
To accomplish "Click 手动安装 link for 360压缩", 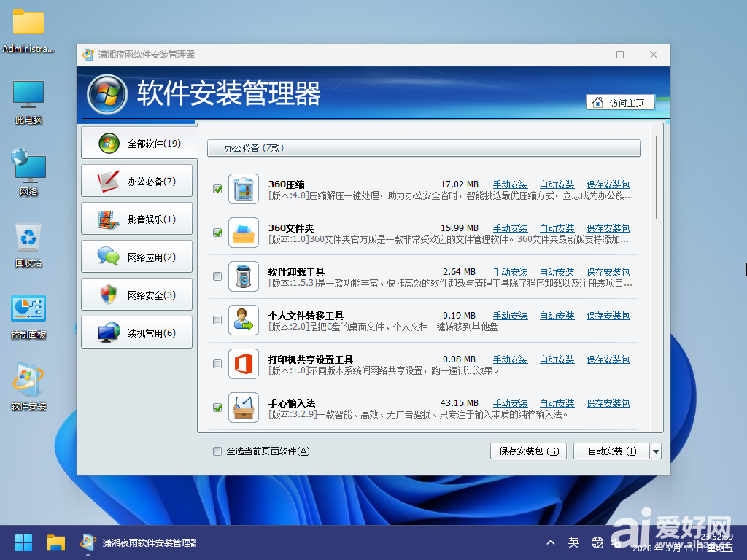I will pyautogui.click(x=510, y=184).
